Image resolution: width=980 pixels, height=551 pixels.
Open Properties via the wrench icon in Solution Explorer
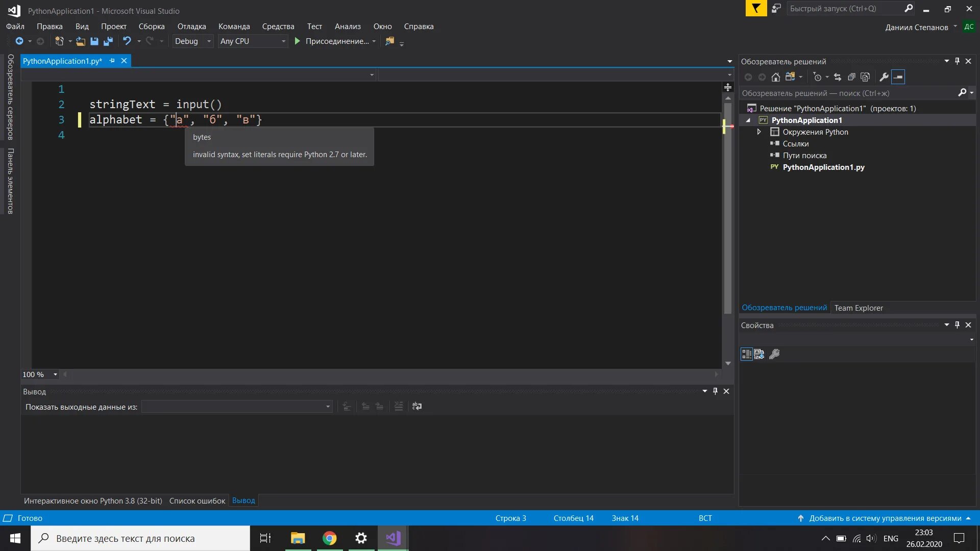pos(884,77)
